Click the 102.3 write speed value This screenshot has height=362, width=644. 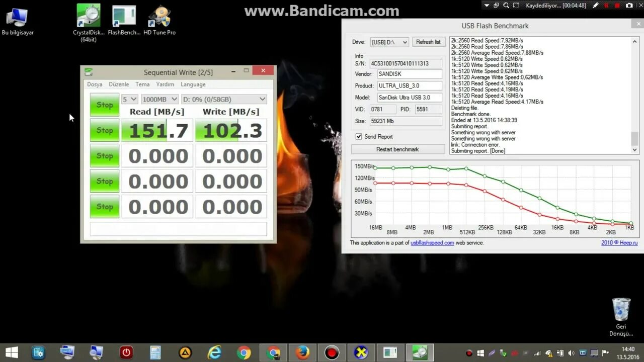[231, 130]
